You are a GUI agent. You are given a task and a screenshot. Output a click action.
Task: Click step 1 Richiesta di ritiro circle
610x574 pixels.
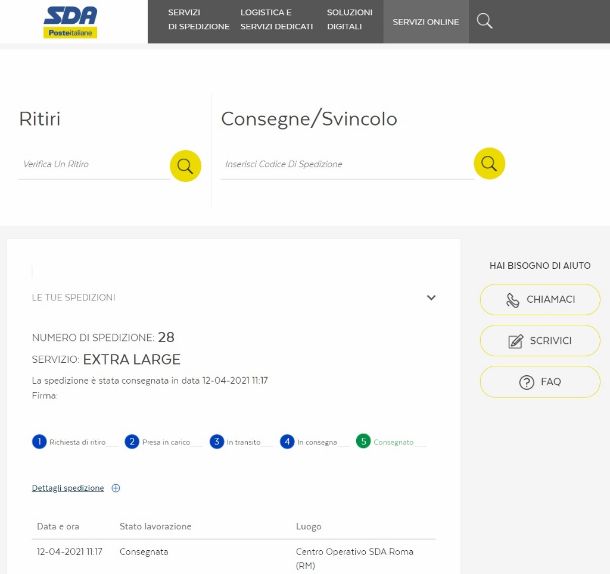[39, 442]
